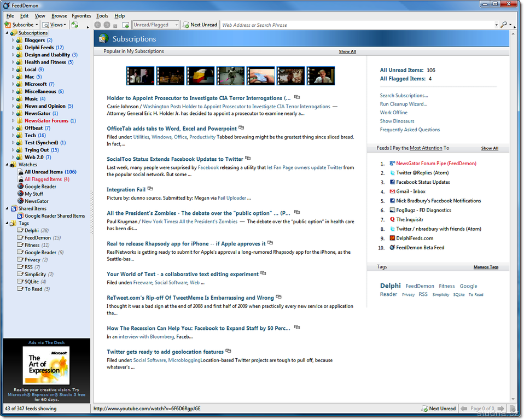Open the address bar history dropdown arrow
This screenshot has height=420, width=524.
pyautogui.click(x=496, y=25)
